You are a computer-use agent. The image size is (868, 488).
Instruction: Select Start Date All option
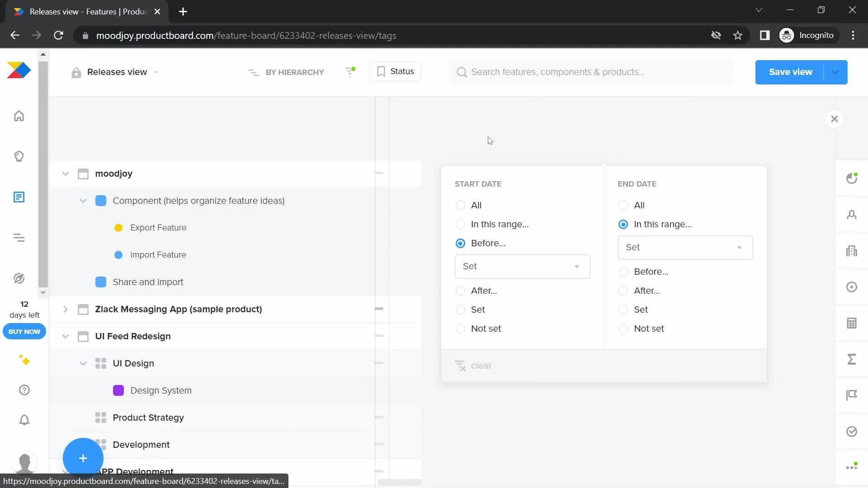click(460, 205)
